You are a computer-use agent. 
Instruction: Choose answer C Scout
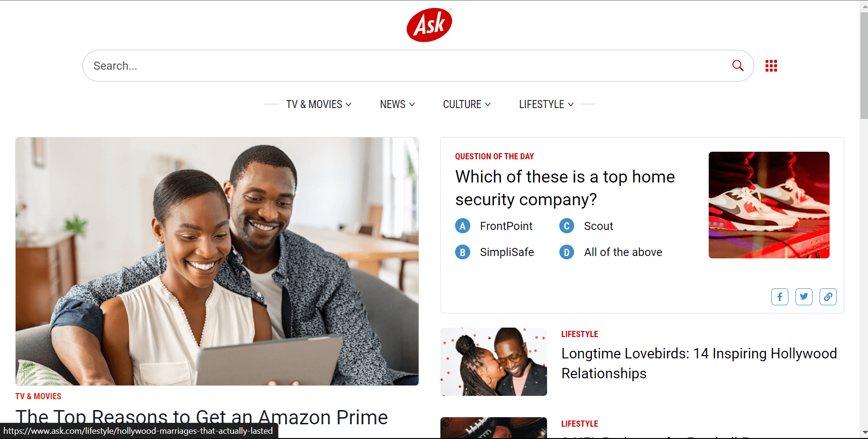pyautogui.click(x=586, y=226)
